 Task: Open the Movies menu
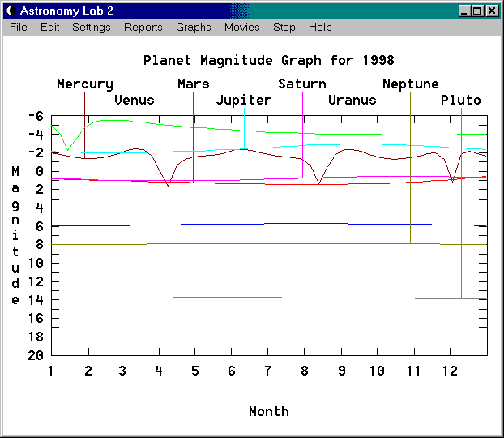coord(242,28)
